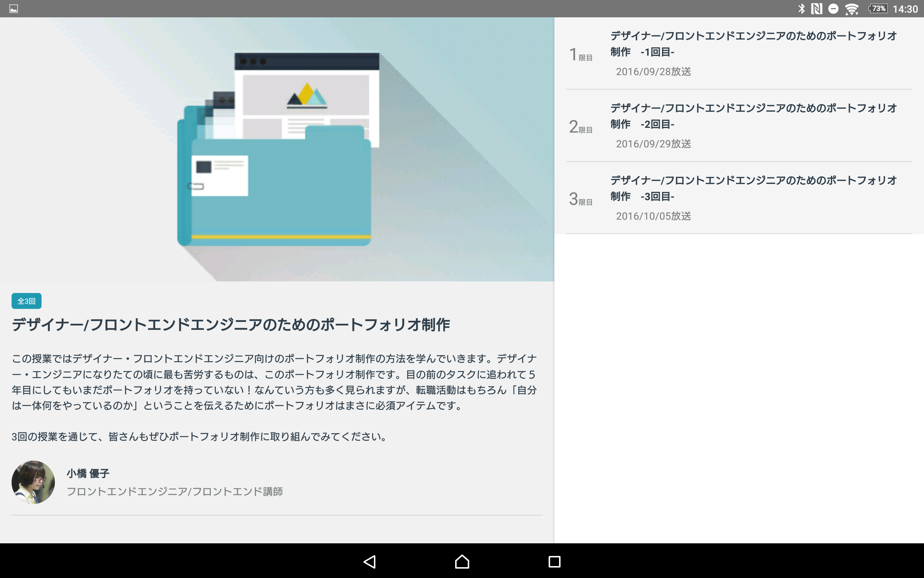Tap the do-not-disturb status icon
The width and height of the screenshot is (924, 578).
(x=833, y=8)
